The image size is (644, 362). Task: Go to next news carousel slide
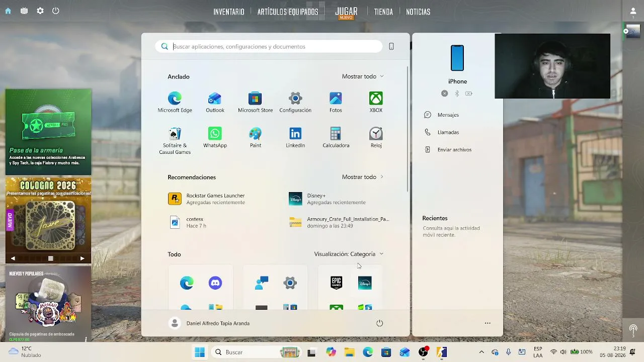[x=82, y=258]
